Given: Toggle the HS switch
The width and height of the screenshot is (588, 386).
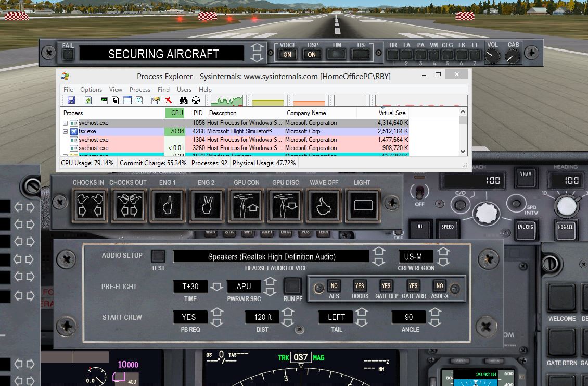Looking at the screenshot, I should click(361, 55).
